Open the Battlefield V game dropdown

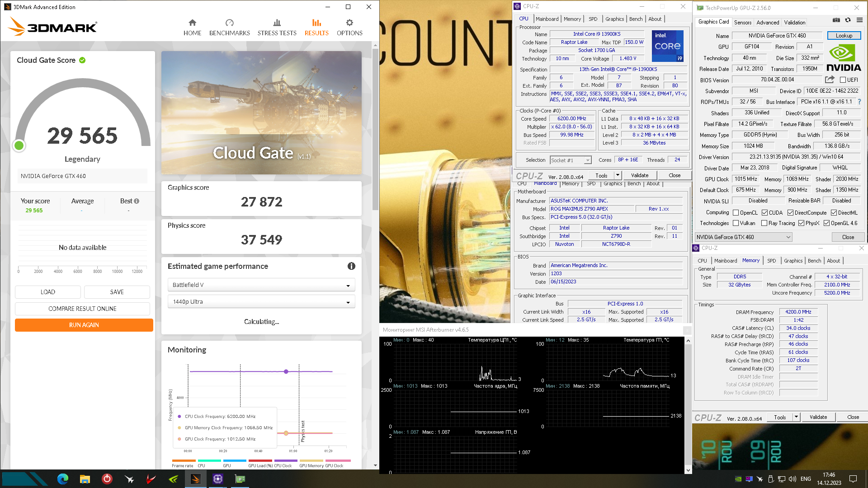pyautogui.click(x=261, y=285)
